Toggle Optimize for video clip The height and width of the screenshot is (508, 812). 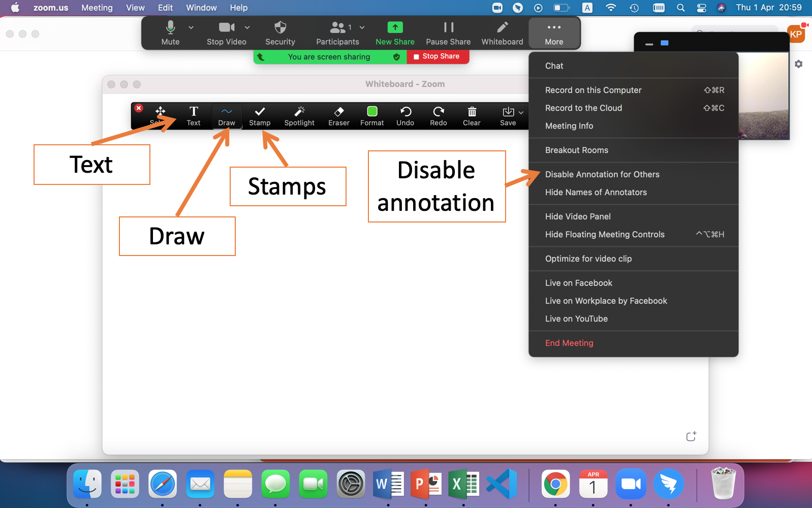633,259
